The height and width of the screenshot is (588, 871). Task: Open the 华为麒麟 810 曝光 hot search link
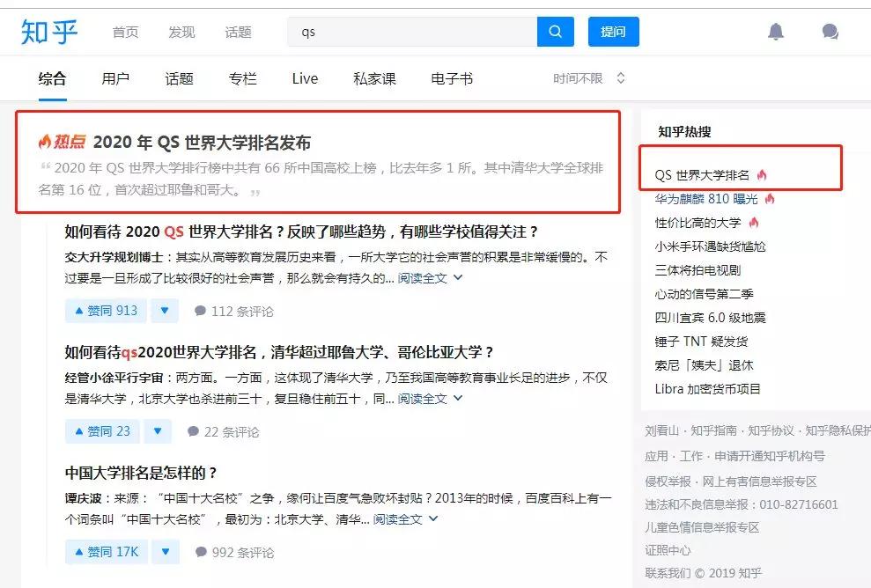709,199
